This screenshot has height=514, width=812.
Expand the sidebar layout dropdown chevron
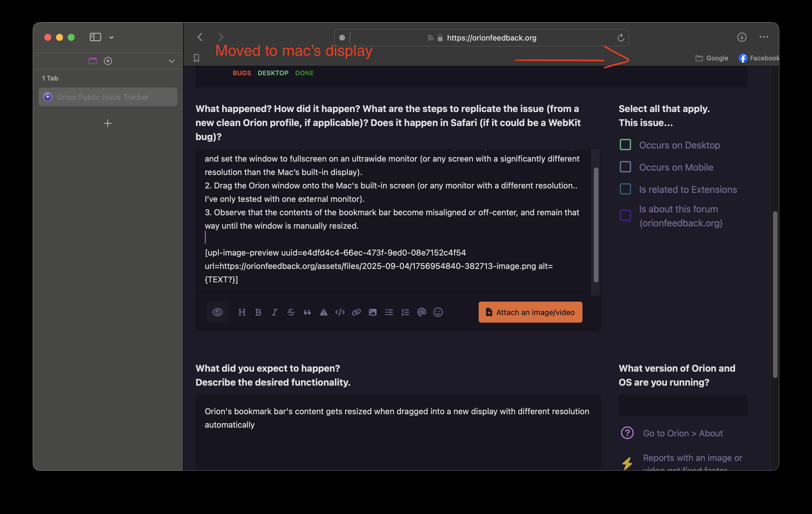pyautogui.click(x=112, y=37)
